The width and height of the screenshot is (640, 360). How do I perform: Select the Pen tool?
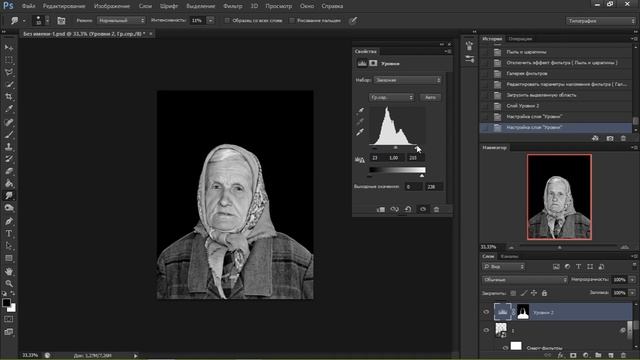click(9, 221)
